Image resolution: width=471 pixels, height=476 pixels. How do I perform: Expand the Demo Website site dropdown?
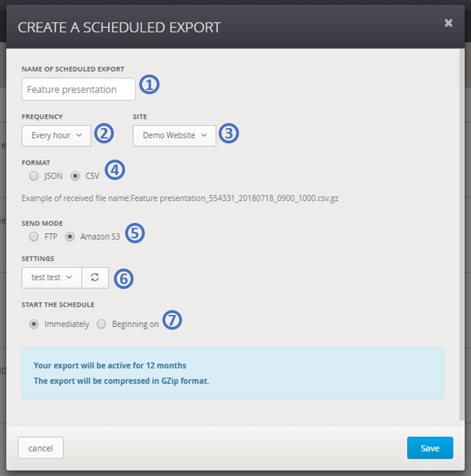tap(174, 135)
